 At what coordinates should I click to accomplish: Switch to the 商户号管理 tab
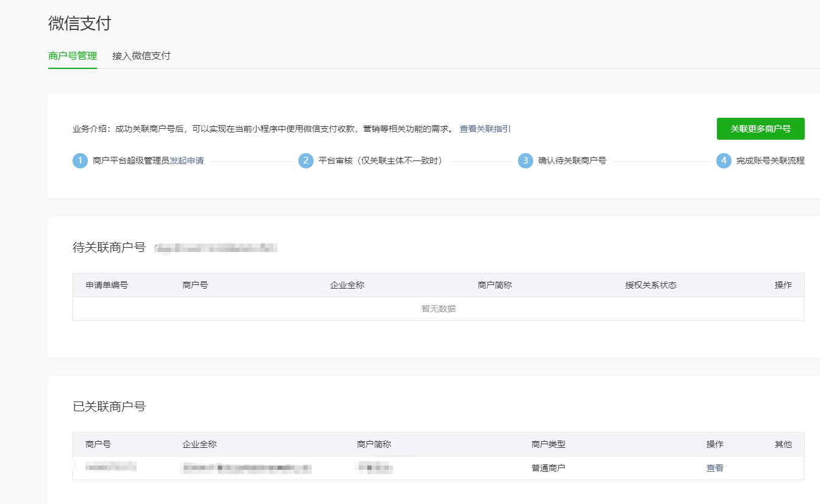click(x=73, y=56)
